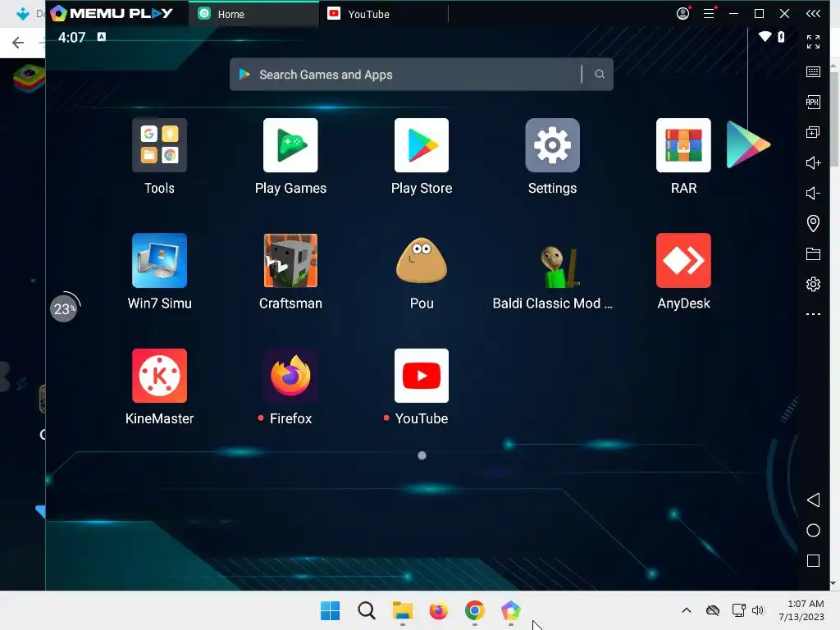Open shared folder icon

coord(813,254)
